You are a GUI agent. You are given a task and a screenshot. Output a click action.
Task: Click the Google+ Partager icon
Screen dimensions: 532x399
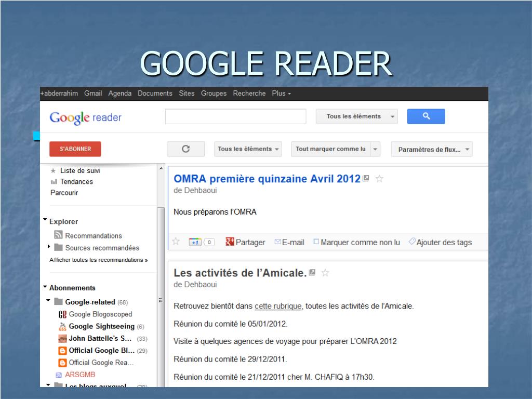[x=230, y=241]
